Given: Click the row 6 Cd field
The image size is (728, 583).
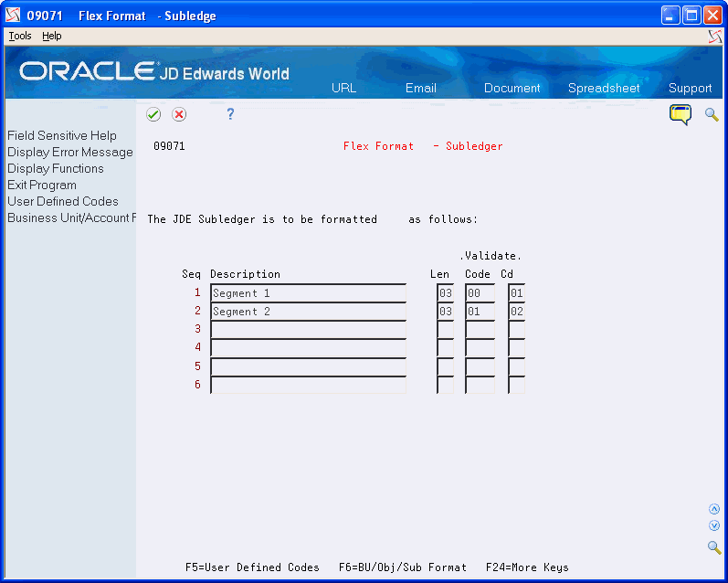Looking at the screenshot, I should click(x=517, y=385).
